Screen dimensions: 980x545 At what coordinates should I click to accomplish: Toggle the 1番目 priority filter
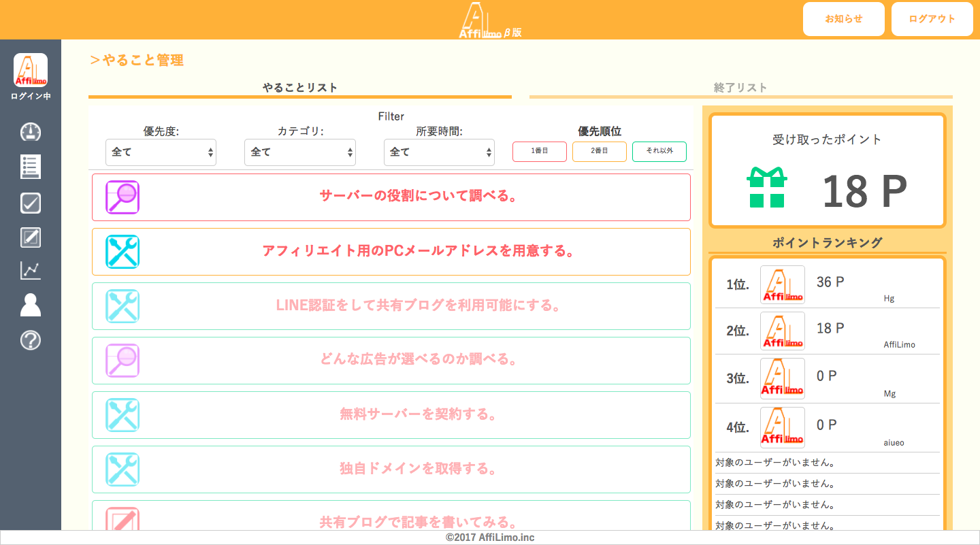click(539, 151)
